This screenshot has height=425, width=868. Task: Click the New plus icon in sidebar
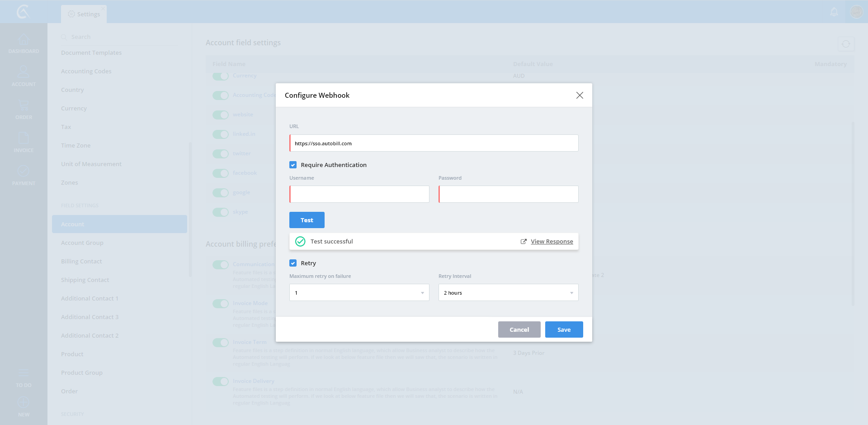pos(24,402)
